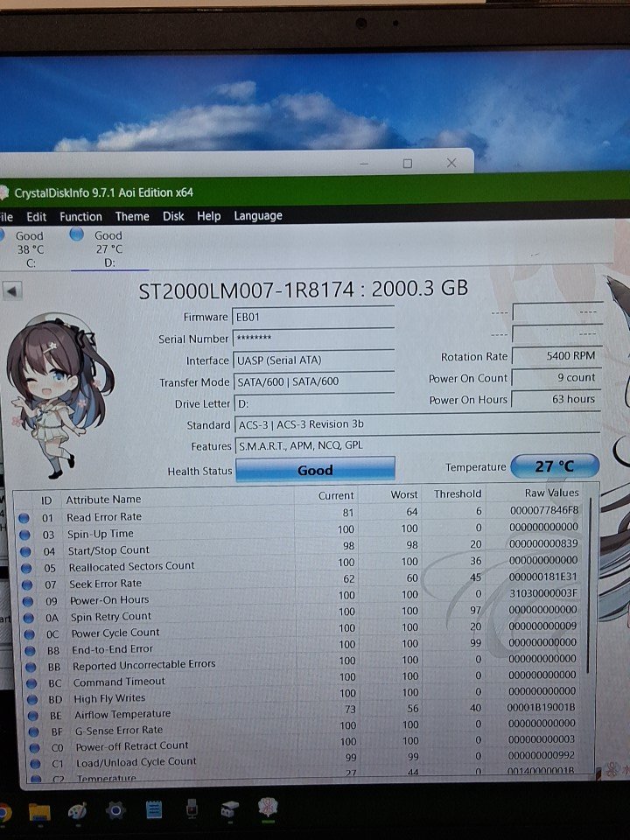Open Settings gear icon in taskbar
Image resolution: width=630 pixels, height=840 pixels.
[115, 810]
